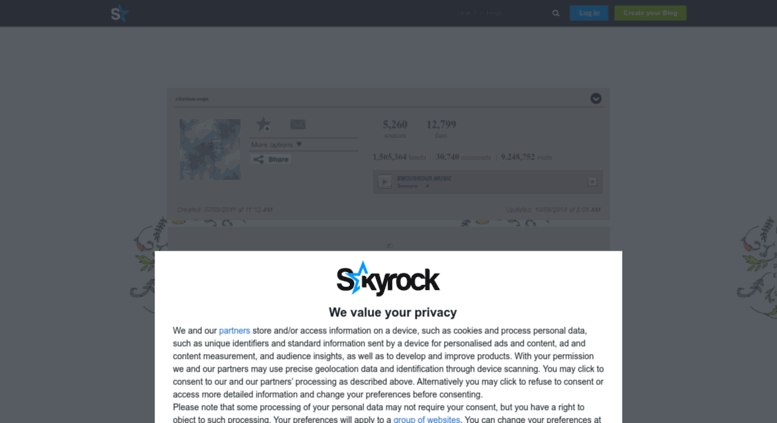
Task: Click the search magnifier icon
Action: (555, 13)
